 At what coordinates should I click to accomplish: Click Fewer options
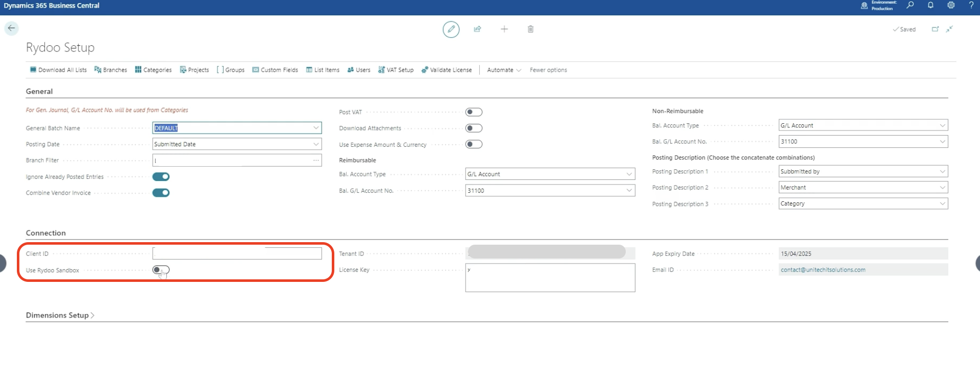pos(548,70)
